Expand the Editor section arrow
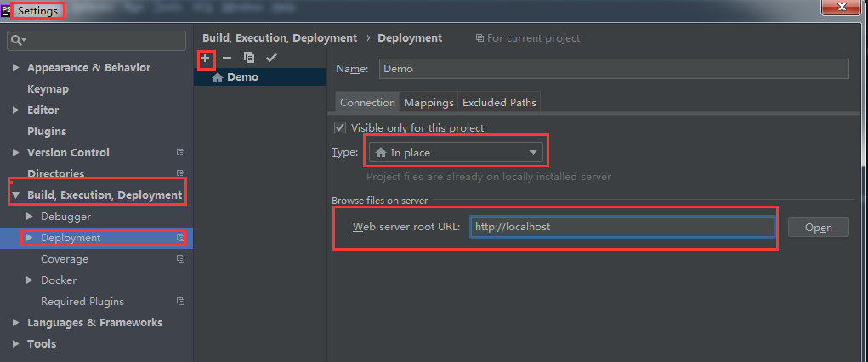This screenshot has height=362, width=868. click(16, 110)
